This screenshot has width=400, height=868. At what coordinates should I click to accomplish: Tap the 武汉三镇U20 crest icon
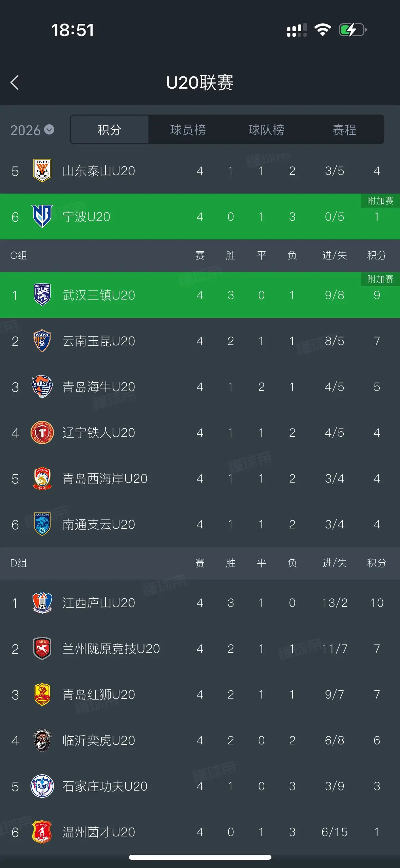coord(42,295)
